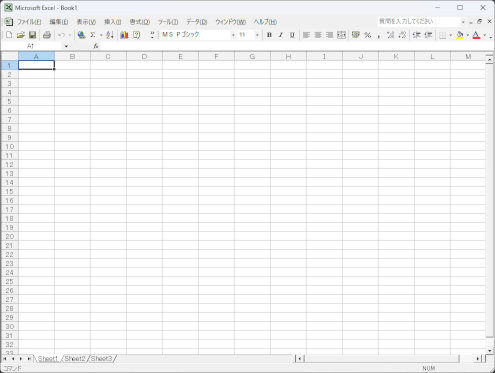This screenshot has height=373, width=495.
Task: Select row 10 header
Action: click(9, 146)
